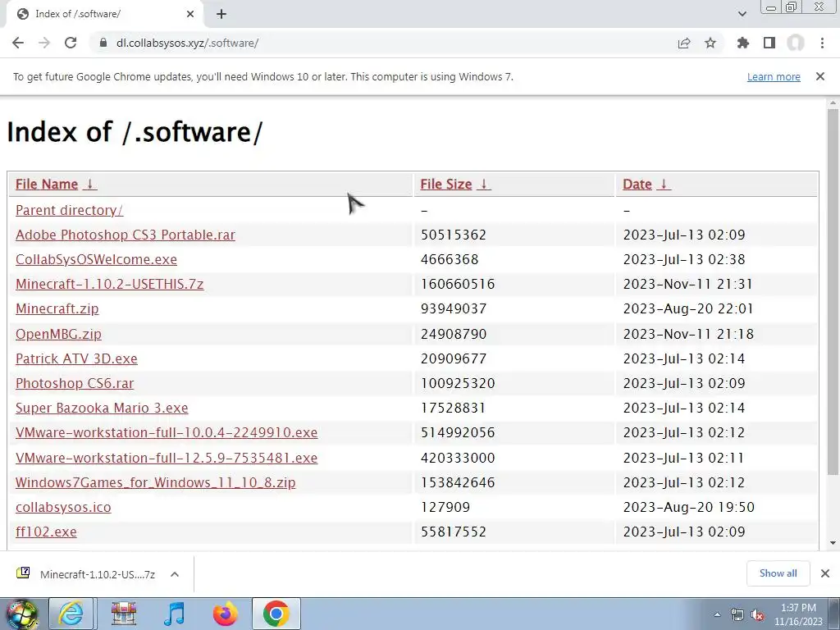
Task: Click the muted volume tray icon
Action: coord(757,615)
